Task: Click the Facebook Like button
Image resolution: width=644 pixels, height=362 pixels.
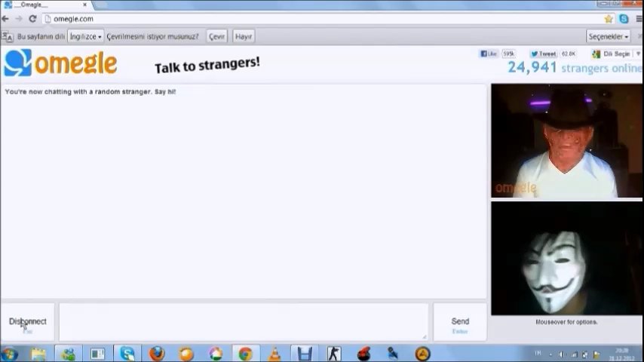Action: (489, 54)
